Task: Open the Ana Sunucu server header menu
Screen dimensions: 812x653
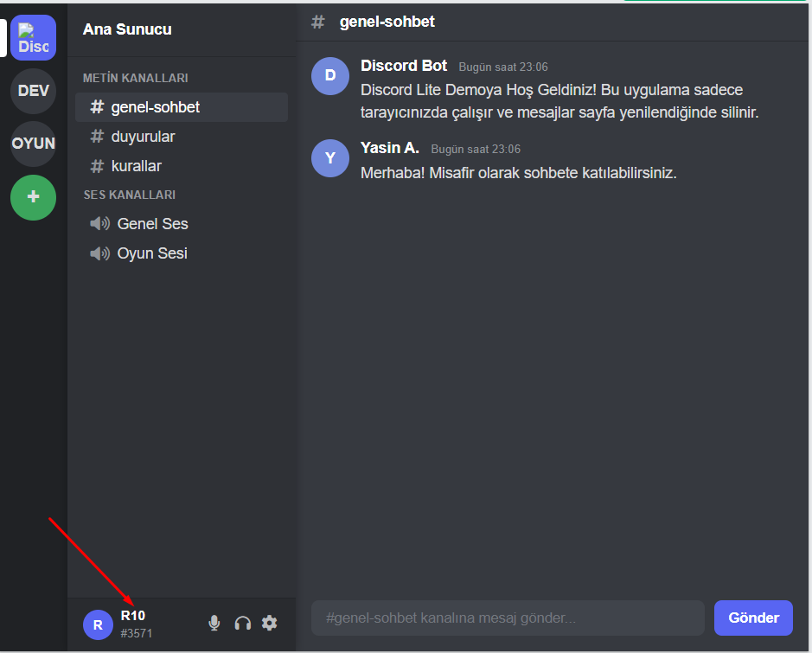Action: (182, 29)
